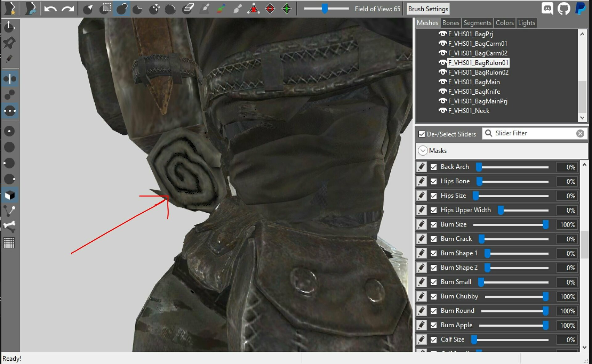Screen dimensions: 592x364
Task: Click the Pivot pushpin tool
Action: pyautogui.click(x=9, y=43)
